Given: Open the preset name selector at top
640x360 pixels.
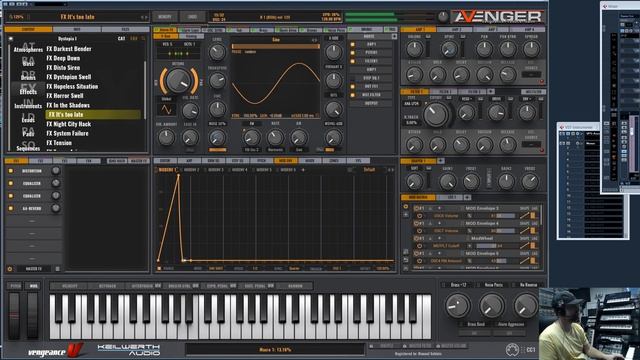Looking at the screenshot, I should click(78, 17).
